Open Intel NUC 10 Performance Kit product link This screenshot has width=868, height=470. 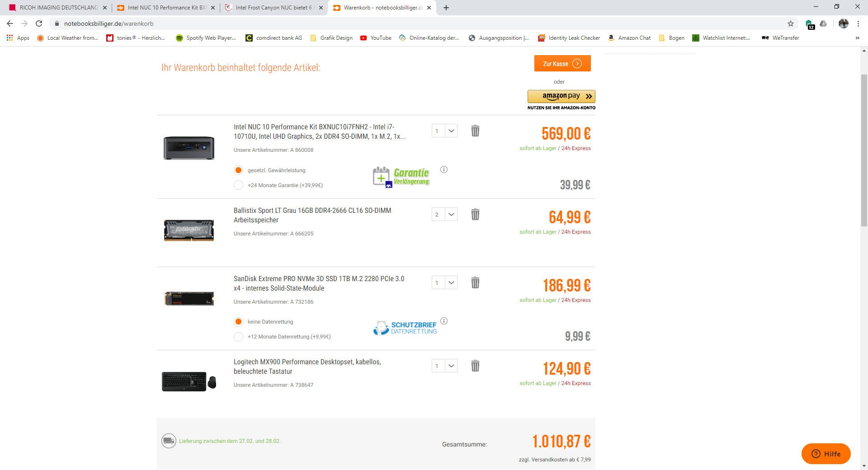click(x=319, y=132)
